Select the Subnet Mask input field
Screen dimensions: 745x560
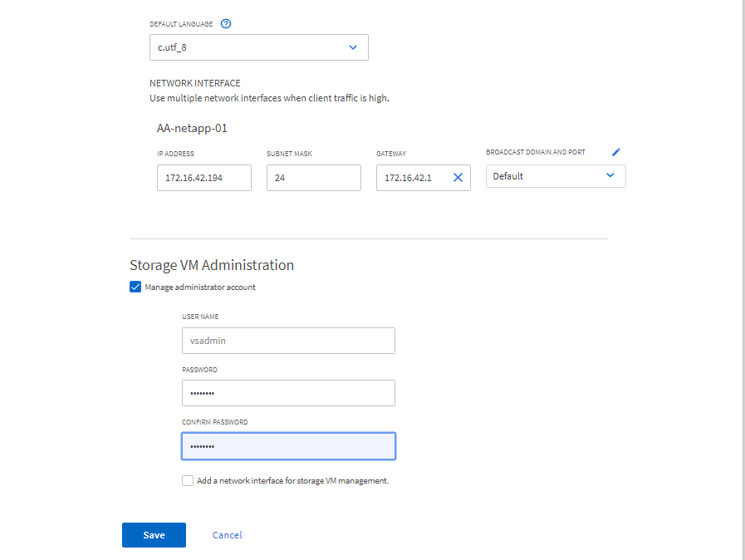tap(313, 178)
